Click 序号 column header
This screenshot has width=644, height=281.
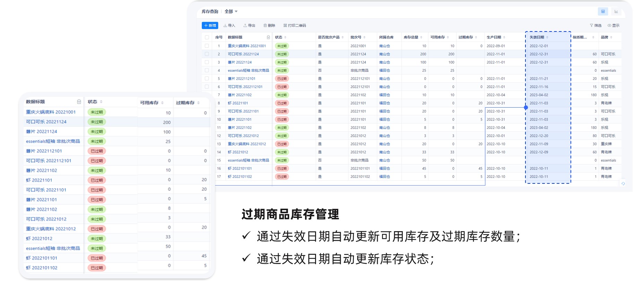pos(219,37)
